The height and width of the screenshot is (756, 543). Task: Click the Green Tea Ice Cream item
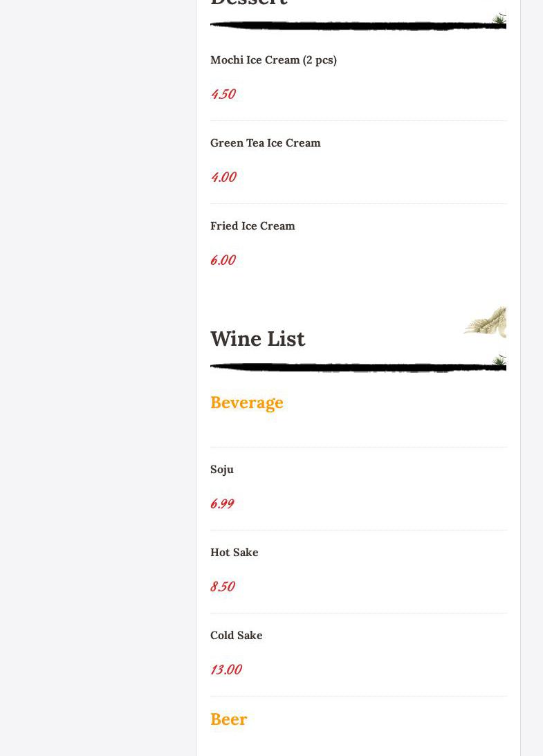(x=265, y=143)
